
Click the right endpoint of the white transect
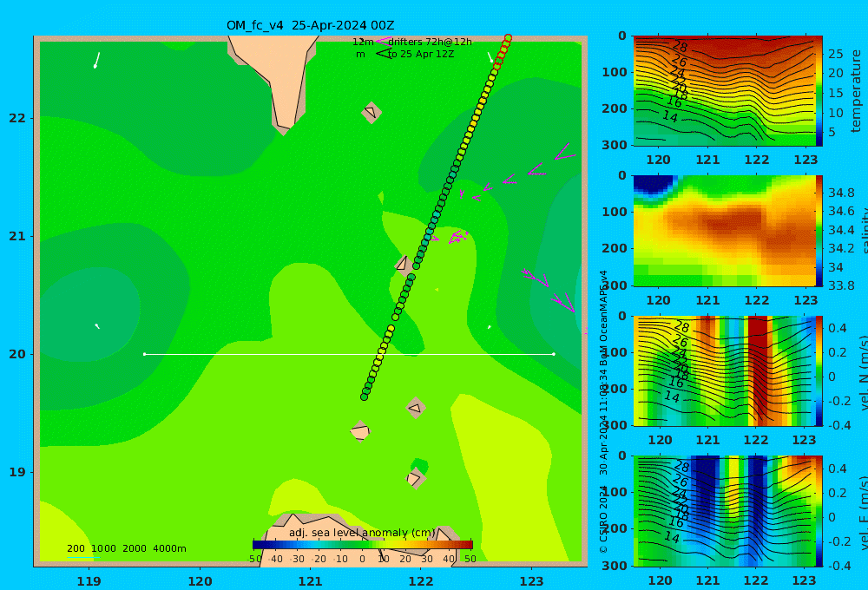[554, 354]
